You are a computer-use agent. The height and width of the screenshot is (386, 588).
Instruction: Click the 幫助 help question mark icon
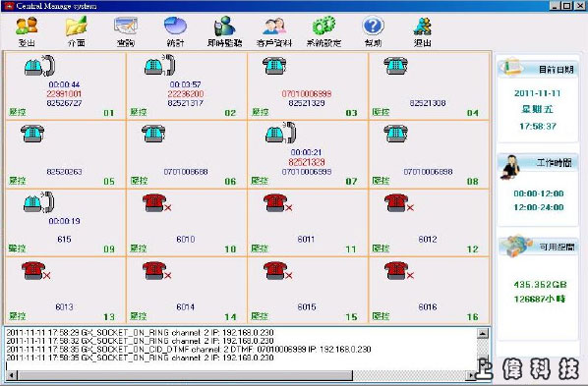[x=373, y=27]
